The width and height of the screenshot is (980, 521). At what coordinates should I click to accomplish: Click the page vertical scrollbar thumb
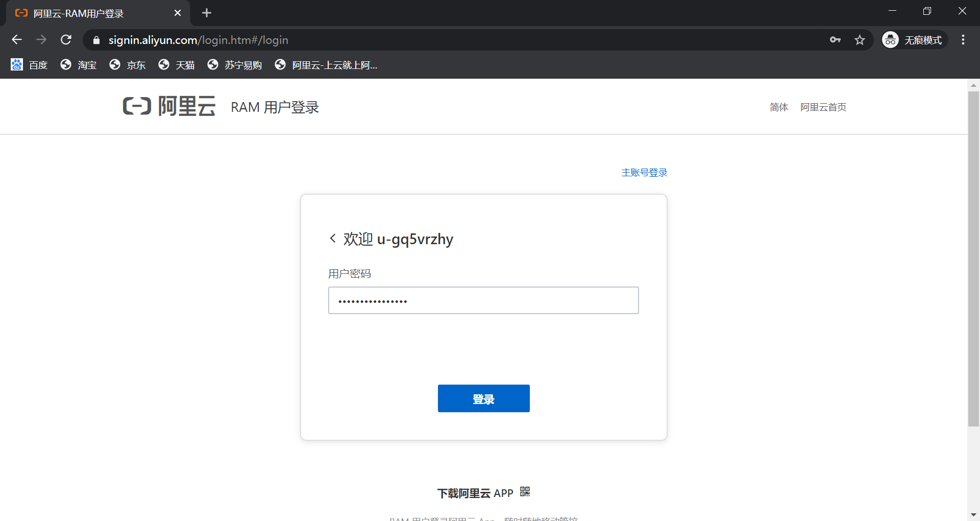tap(973, 259)
